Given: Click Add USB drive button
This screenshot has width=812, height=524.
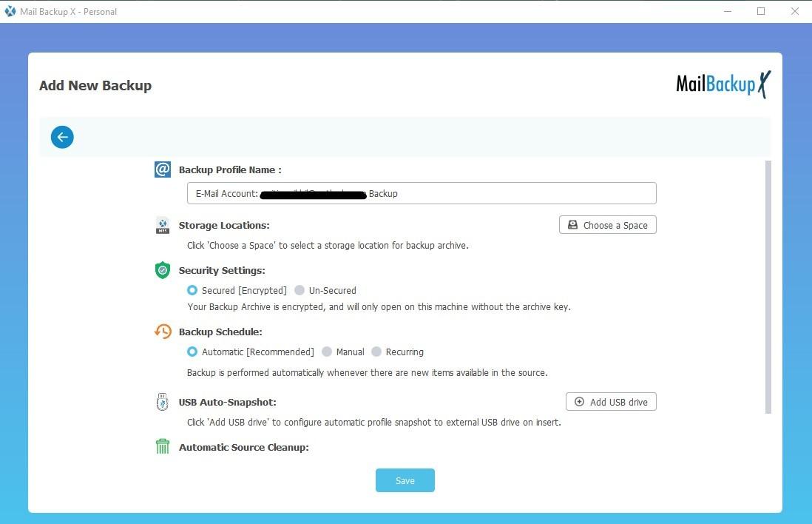Looking at the screenshot, I should click(x=611, y=402).
